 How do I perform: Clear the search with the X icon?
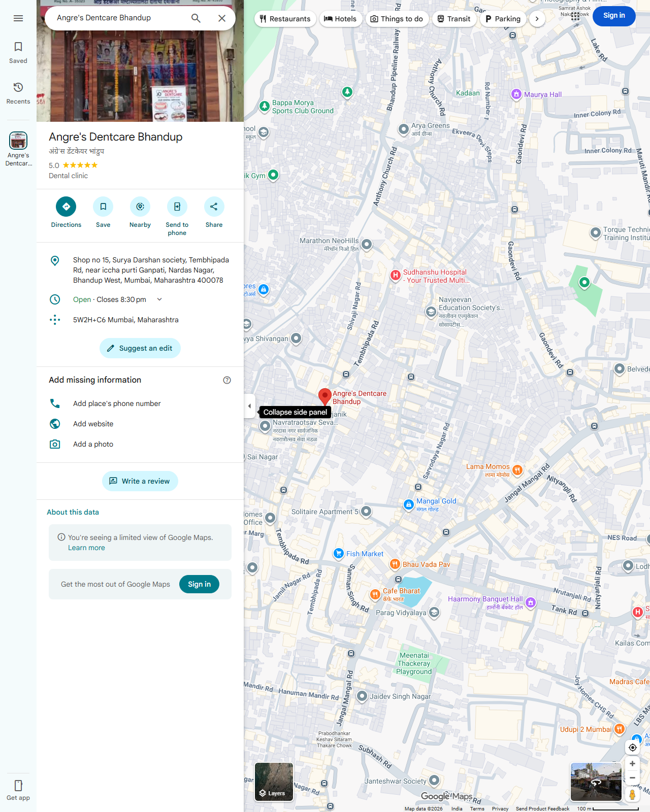[222, 18]
